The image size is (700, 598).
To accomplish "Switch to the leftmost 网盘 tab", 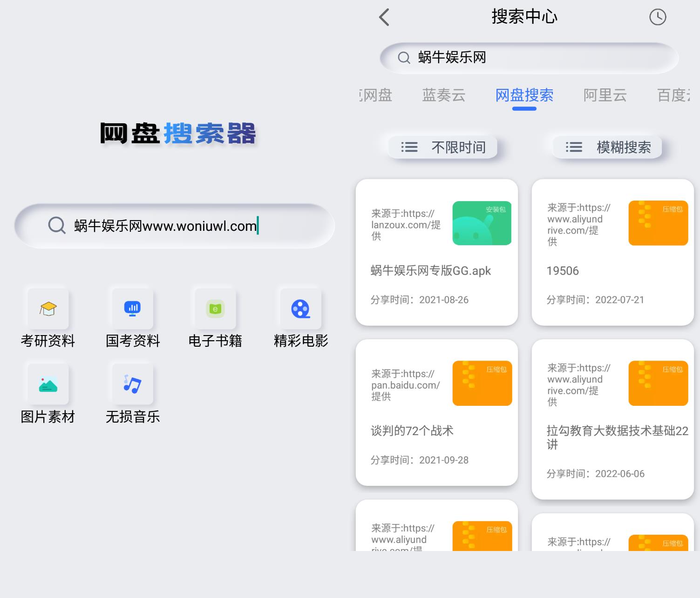I will [376, 95].
